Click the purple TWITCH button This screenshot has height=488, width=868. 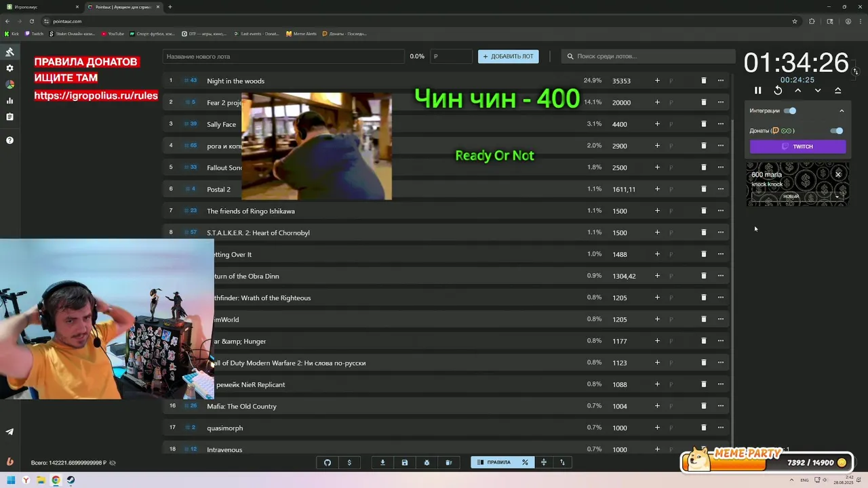point(797,146)
